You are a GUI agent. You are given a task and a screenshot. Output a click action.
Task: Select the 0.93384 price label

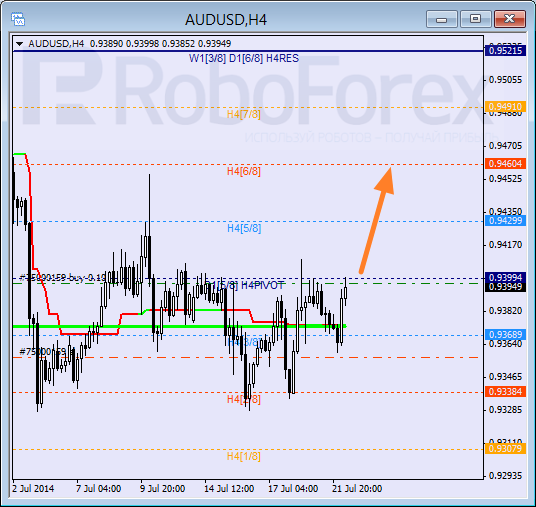click(505, 391)
